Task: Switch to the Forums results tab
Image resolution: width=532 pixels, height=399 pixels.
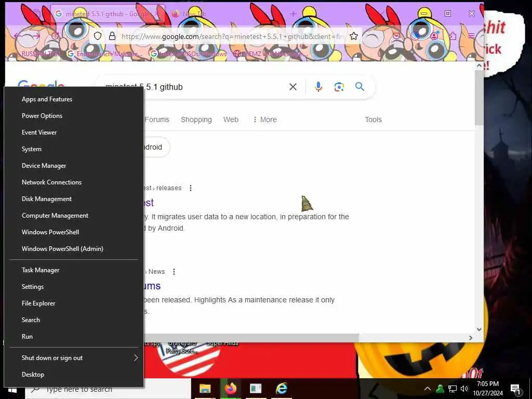Action: tap(157, 119)
